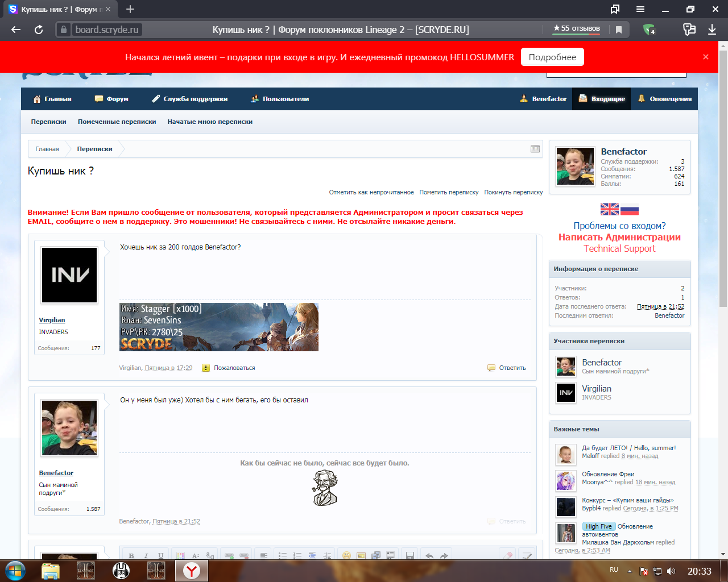Bookmark this page in the address bar

(x=619, y=30)
